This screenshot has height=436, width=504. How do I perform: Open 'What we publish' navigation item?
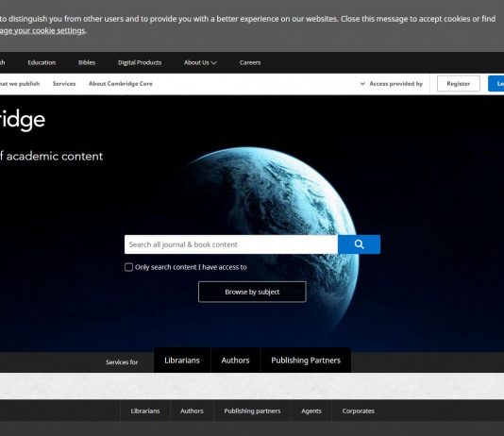tap(20, 84)
